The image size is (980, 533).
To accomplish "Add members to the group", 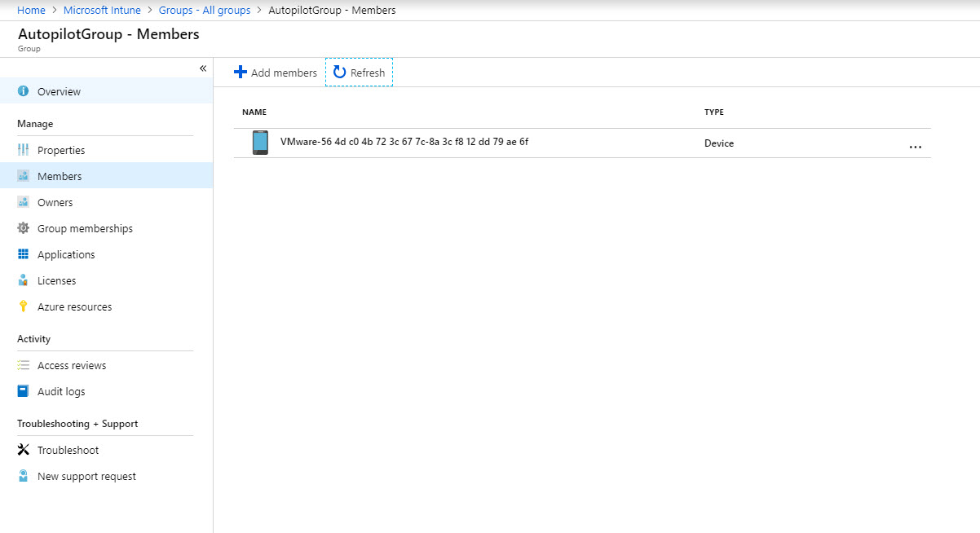I will tap(276, 73).
